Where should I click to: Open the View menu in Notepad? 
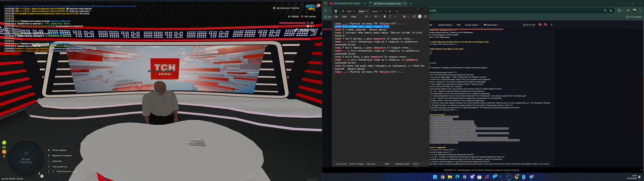click(x=354, y=17)
